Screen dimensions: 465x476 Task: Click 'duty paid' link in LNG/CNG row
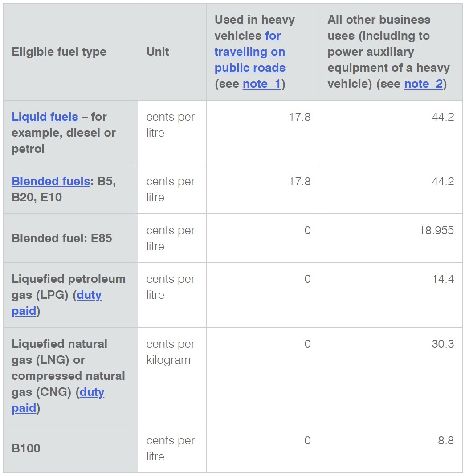tap(58, 400)
